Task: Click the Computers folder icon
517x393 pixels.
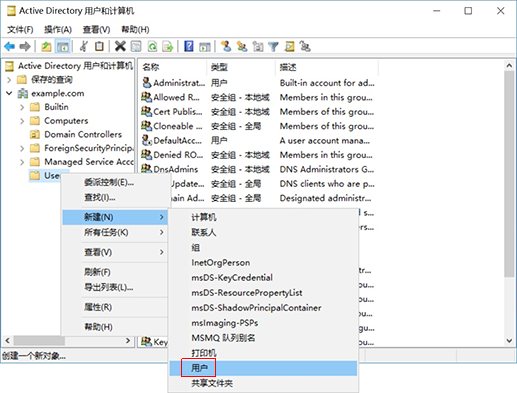Action: (x=35, y=121)
